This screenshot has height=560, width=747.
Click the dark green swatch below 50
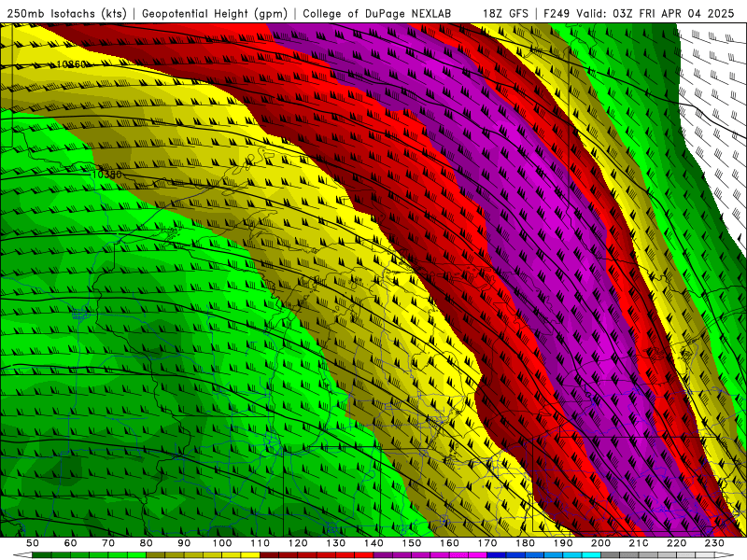(42, 555)
